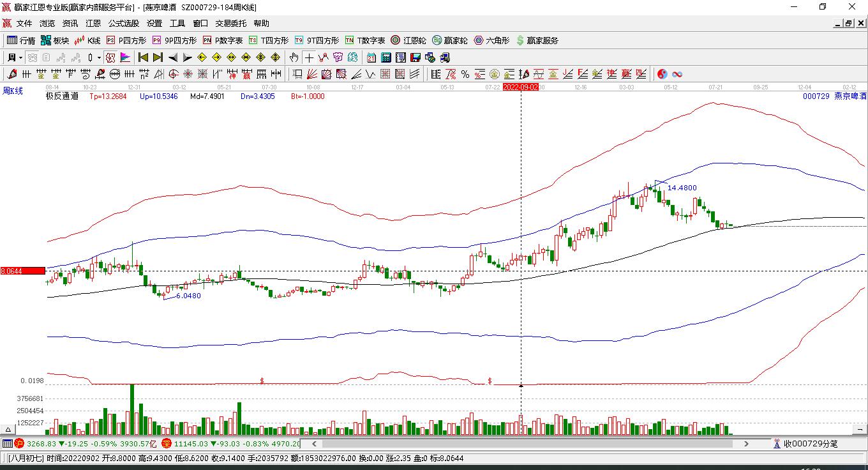Screen dimensions: 868x470
Task: Toggle the crosshair cursor button
Action: click(309, 57)
